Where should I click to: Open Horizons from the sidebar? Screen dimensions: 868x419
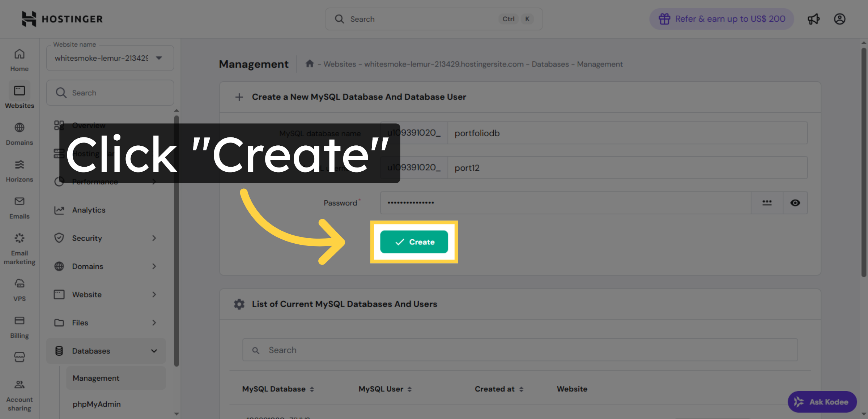19,164
